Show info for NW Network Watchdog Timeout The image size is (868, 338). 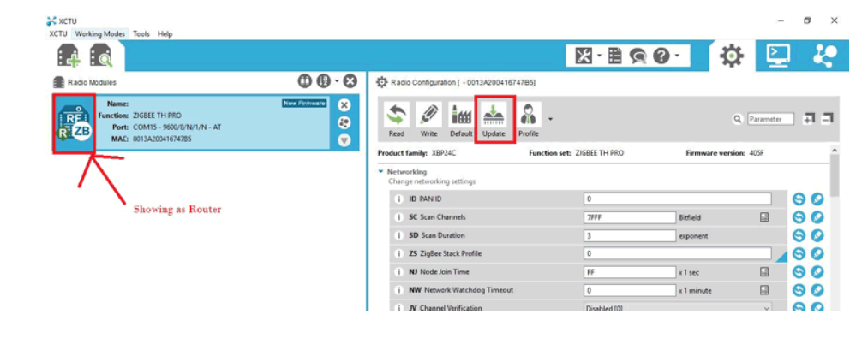coord(398,290)
